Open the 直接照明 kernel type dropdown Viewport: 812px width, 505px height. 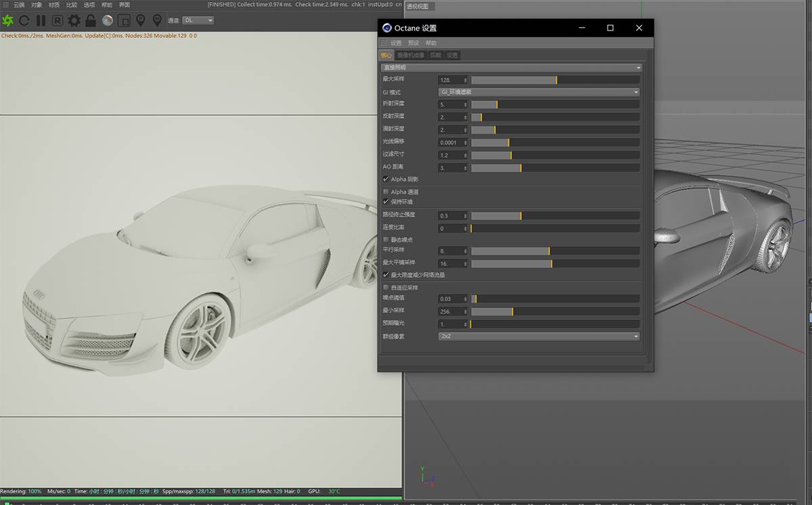click(x=511, y=67)
